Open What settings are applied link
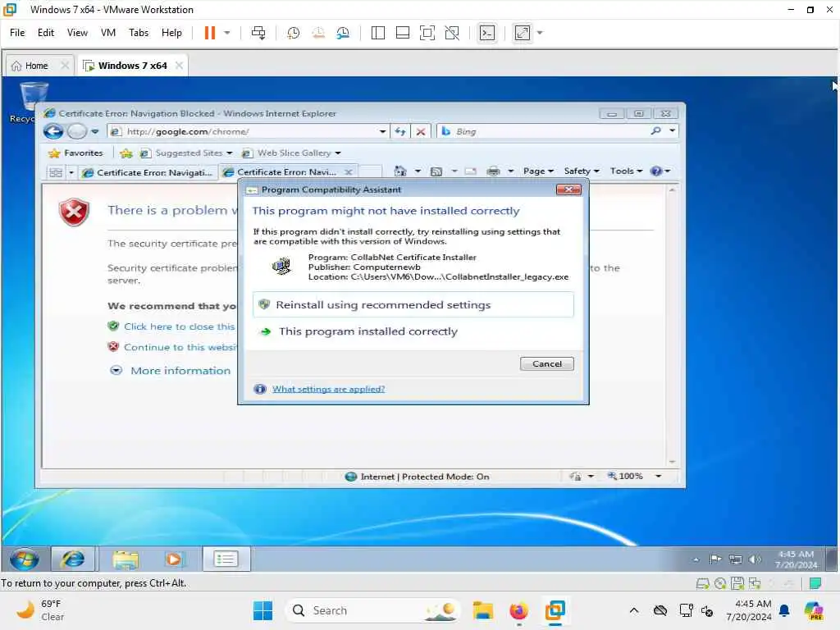The height and width of the screenshot is (630, 840). tap(328, 389)
